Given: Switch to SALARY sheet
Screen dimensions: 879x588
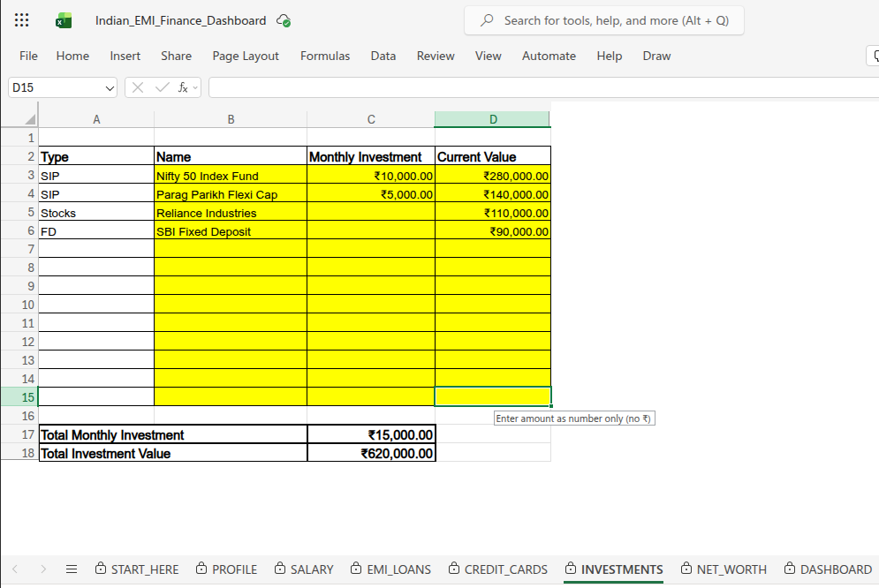Looking at the screenshot, I should [x=304, y=569].
